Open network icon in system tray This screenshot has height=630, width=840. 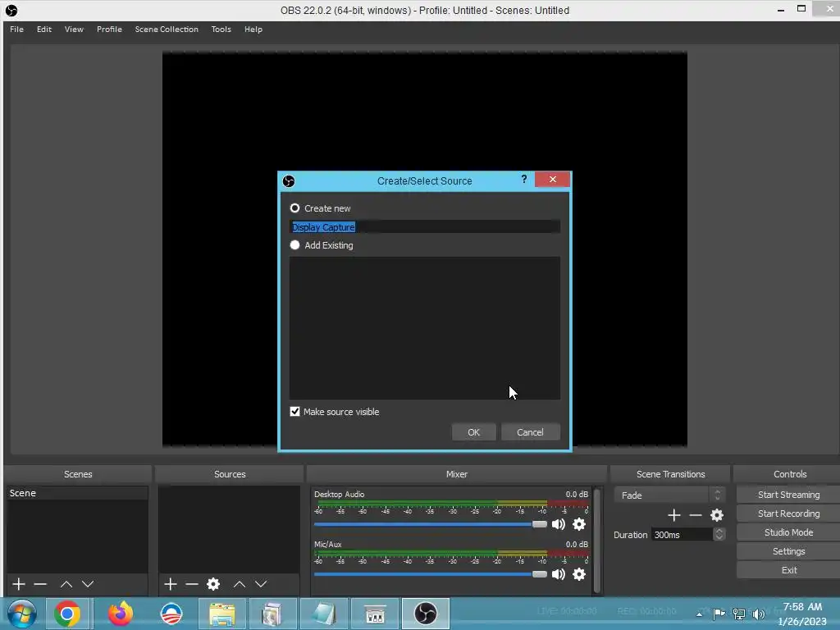coord(739,614)
